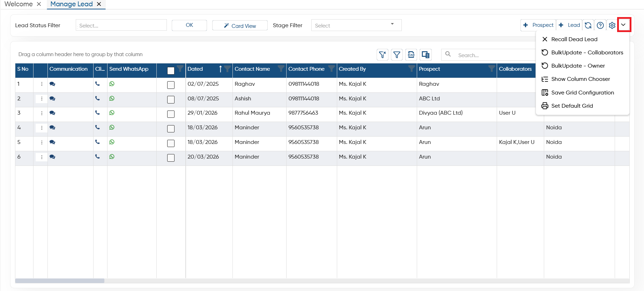This screenshot has height=291, width=644.
Task: Click the column chooser icon beside XLSX
Action: click(425, 55)
